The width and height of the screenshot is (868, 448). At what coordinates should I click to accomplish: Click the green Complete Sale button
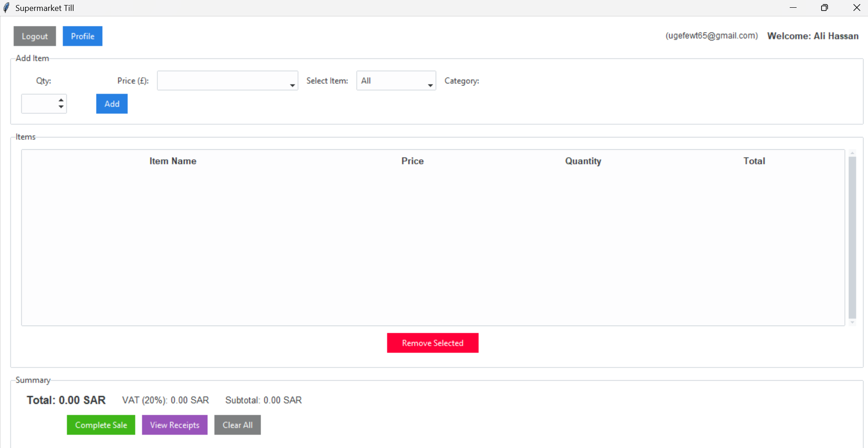[101, 425]
